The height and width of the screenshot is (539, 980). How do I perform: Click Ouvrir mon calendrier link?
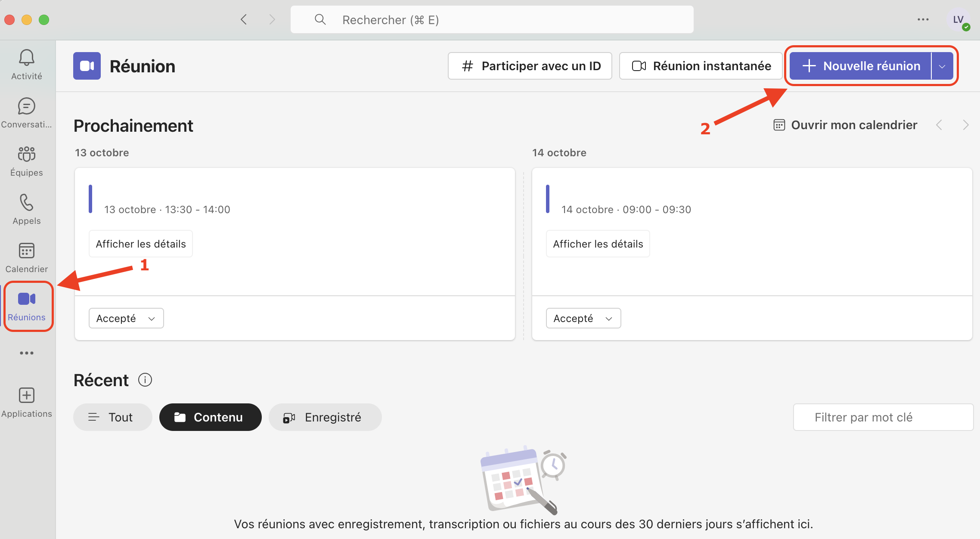[x=846, y=125]
